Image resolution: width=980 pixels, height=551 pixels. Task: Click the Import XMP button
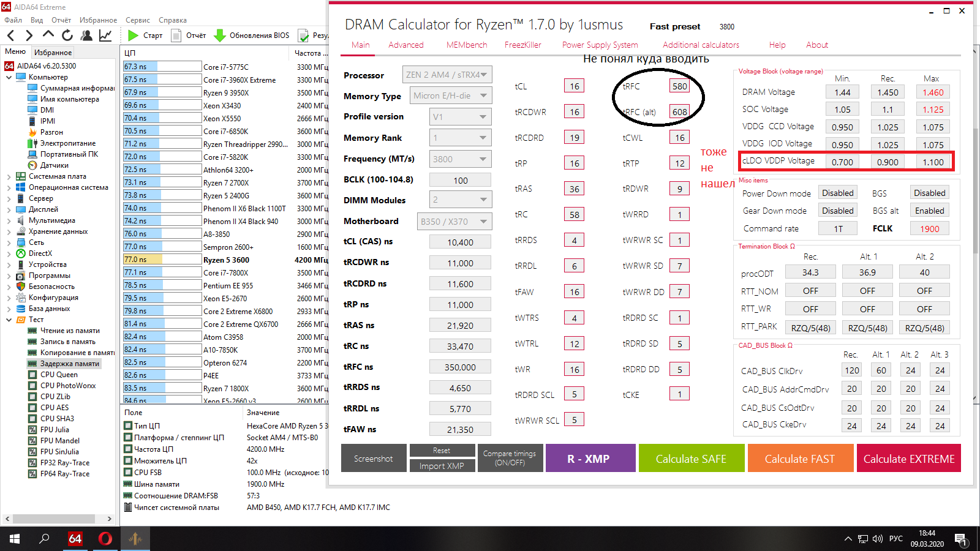click(x=442, y=466)
